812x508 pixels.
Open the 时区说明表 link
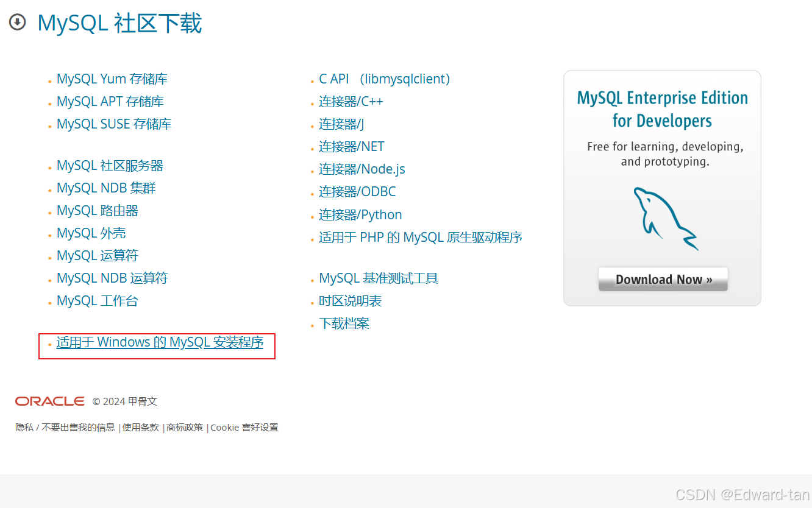click(x=351, y=301)
